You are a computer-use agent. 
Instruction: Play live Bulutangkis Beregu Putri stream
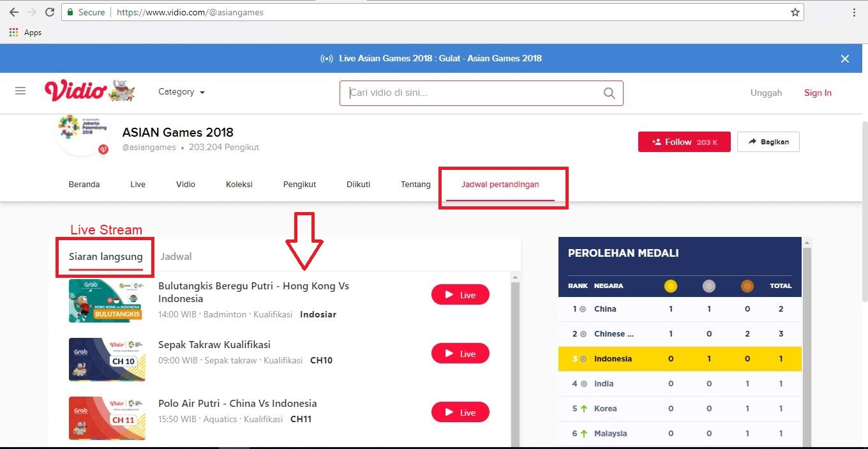pyautogui.click(x=460, y=295)
